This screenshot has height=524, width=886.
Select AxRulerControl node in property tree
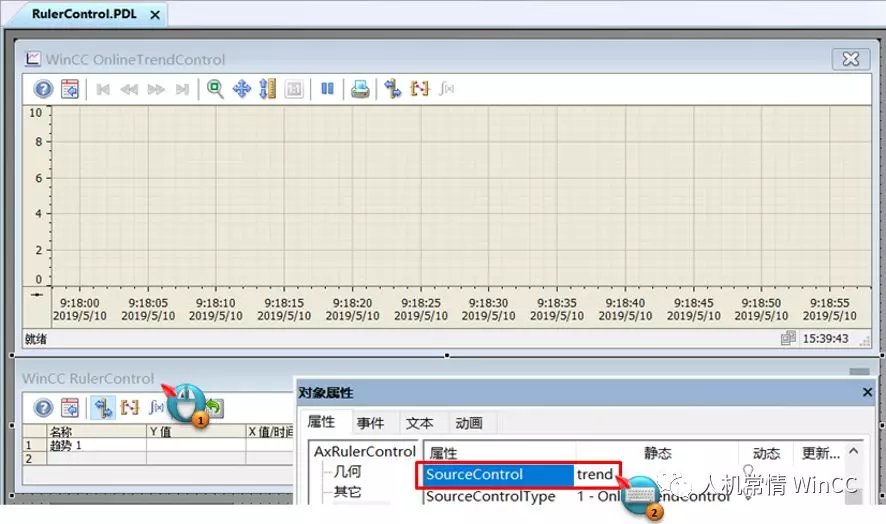coord(364,452)
